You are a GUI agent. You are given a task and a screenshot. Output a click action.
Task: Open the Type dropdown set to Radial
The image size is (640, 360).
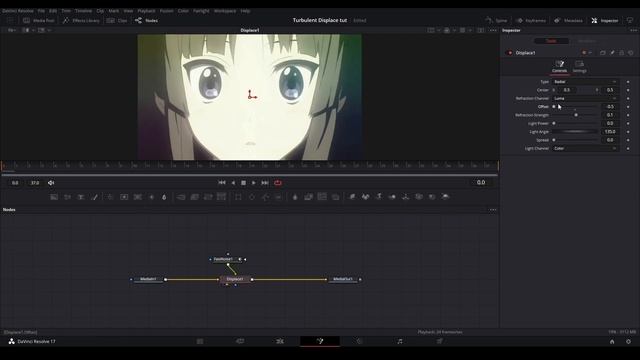point(585,82)
